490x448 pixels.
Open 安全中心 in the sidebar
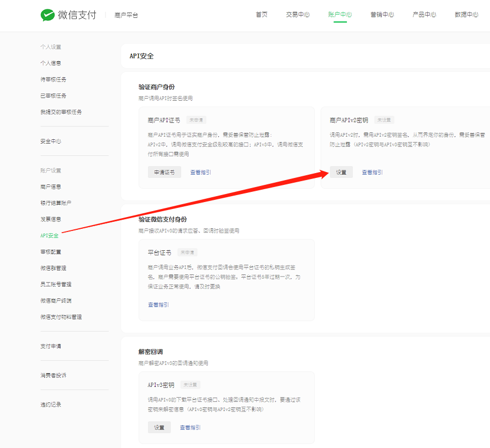[50, 141]
